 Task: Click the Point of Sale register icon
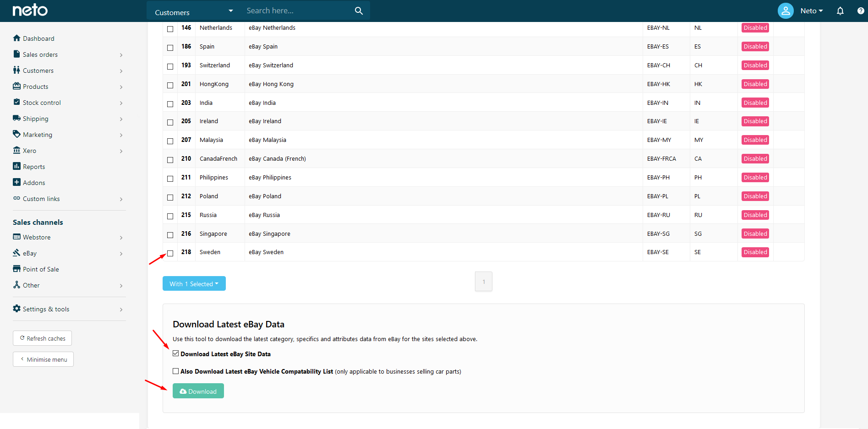tap(16, 269)
